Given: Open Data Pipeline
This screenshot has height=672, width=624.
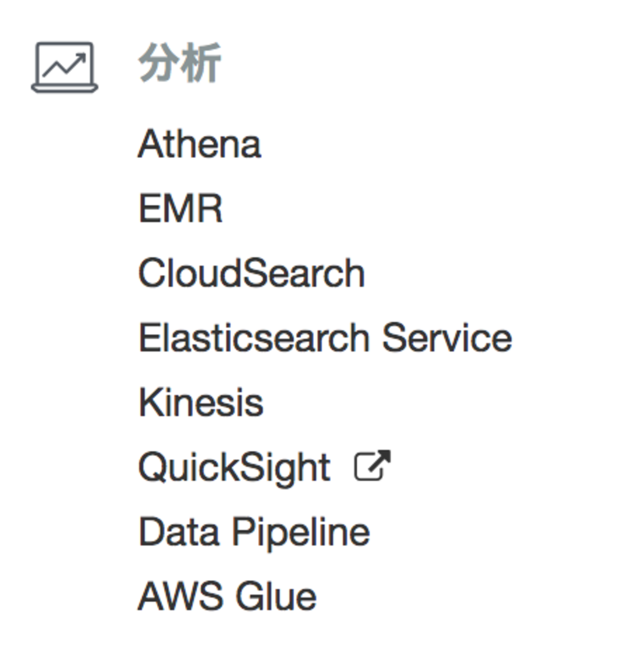Looking at the screenshot, I should 254,532.
